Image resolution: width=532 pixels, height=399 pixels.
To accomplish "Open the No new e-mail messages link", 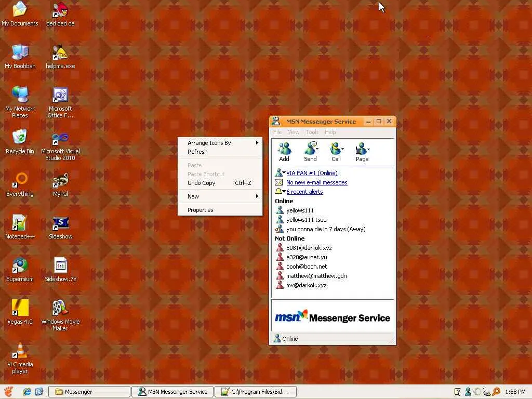I will 316,182.
